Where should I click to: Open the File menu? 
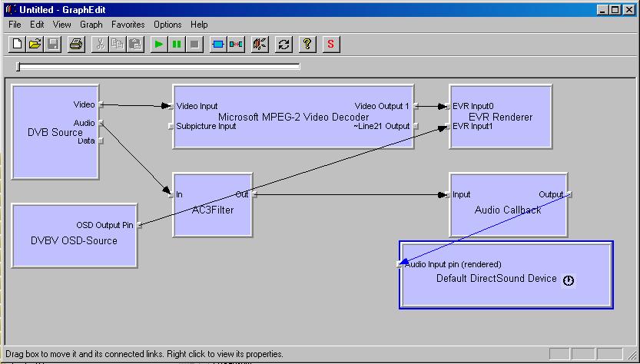tap(15, 25)
